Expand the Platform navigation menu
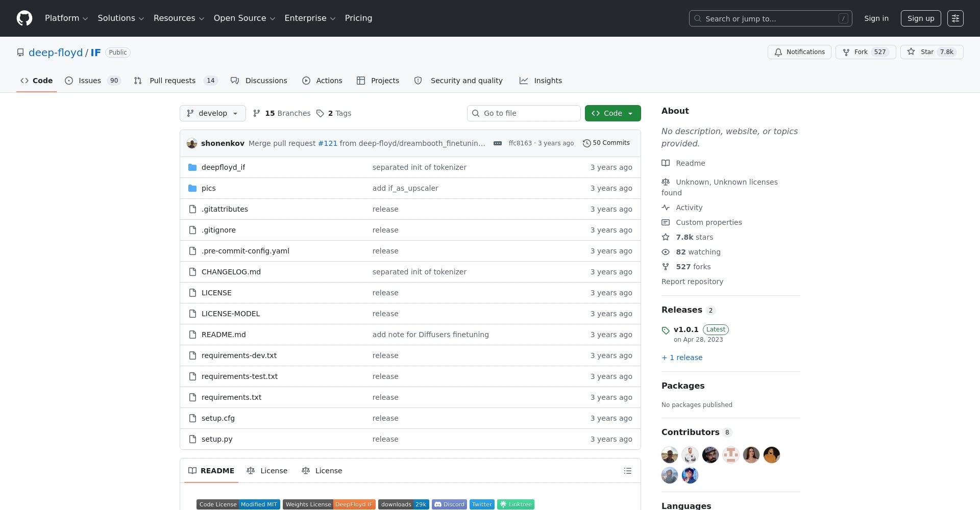This screenshot has height=510, width=980. click(66, 18)
